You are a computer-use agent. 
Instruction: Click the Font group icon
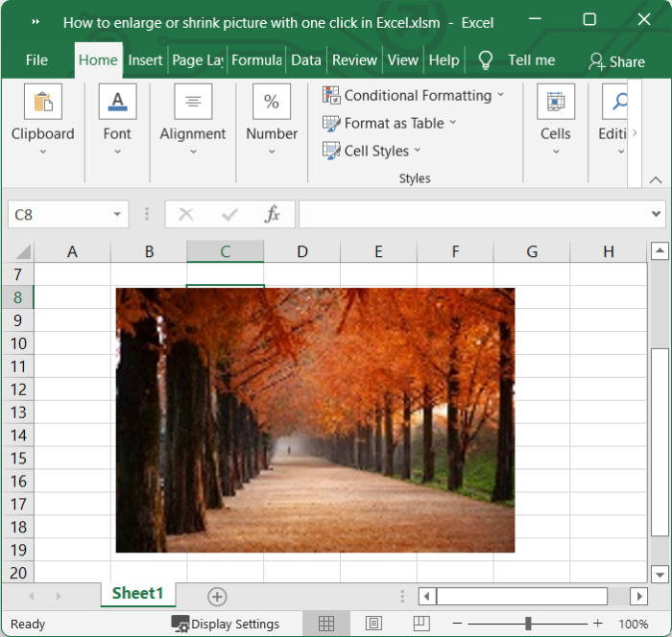click(x=117, y=102)
